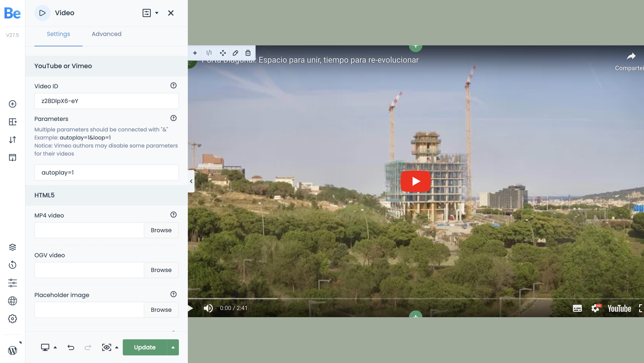Viewport: 644px width, 363px height.
Task: Focus the Video ID input field
Action: coord(106,101)
